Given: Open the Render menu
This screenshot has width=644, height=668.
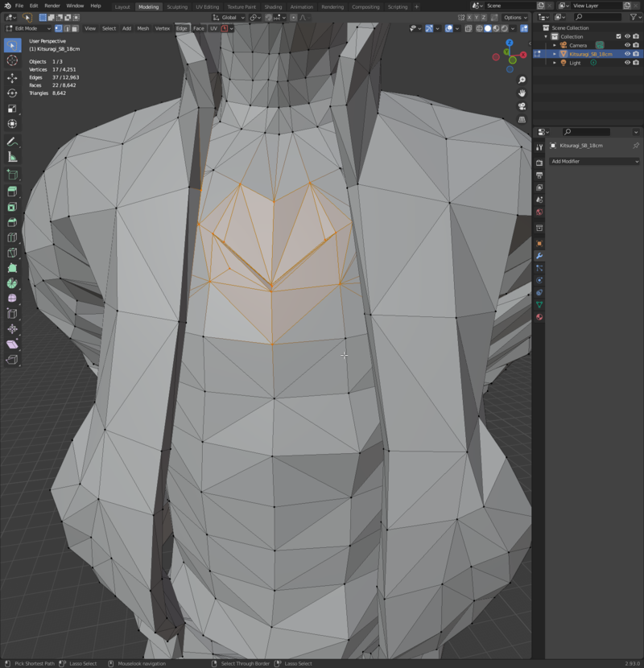Looking at the screenshot, I should 52,6.
